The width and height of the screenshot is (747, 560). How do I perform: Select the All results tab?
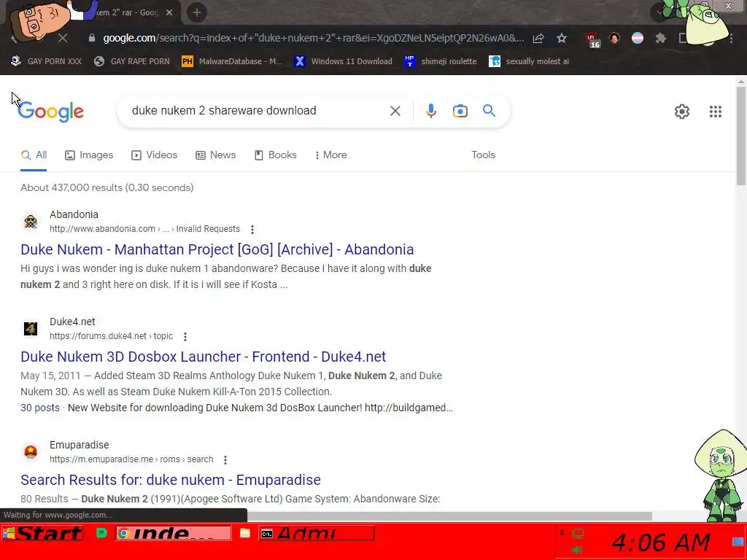coord(34,155)
